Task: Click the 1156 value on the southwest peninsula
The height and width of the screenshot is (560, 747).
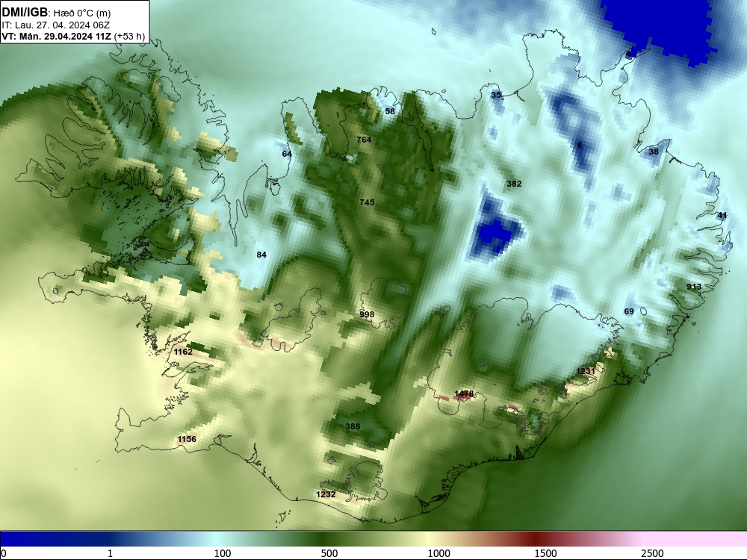Action: (187, 439)
